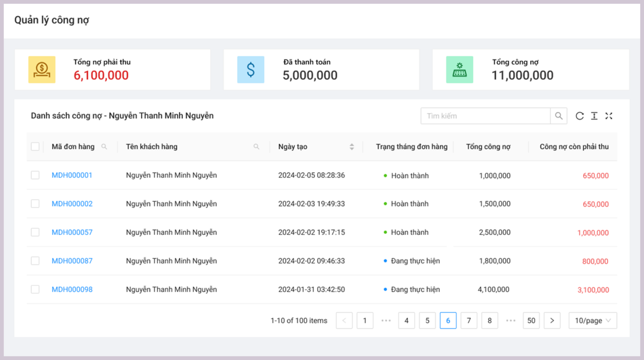Go to page 1
This screenshot has width=644, height=360.
pyautogui.click(x=365, y=320)
